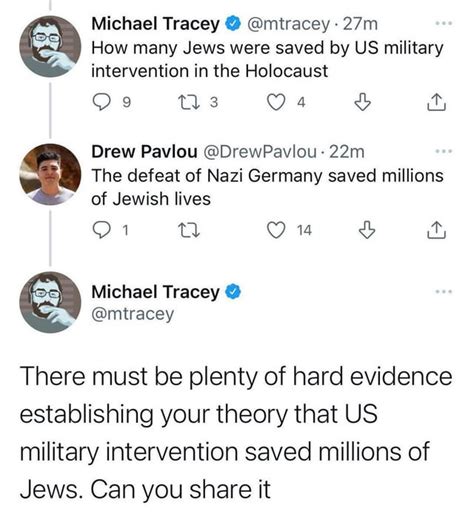Open @DrewPavlou handle link
This screenshot has width=474, height=519.
pos(260,152)
